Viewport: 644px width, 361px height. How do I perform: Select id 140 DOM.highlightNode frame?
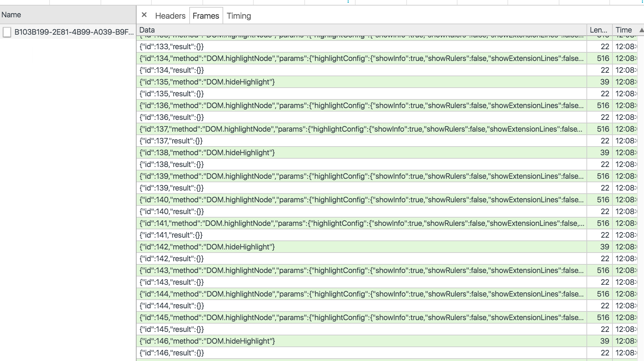360,200
